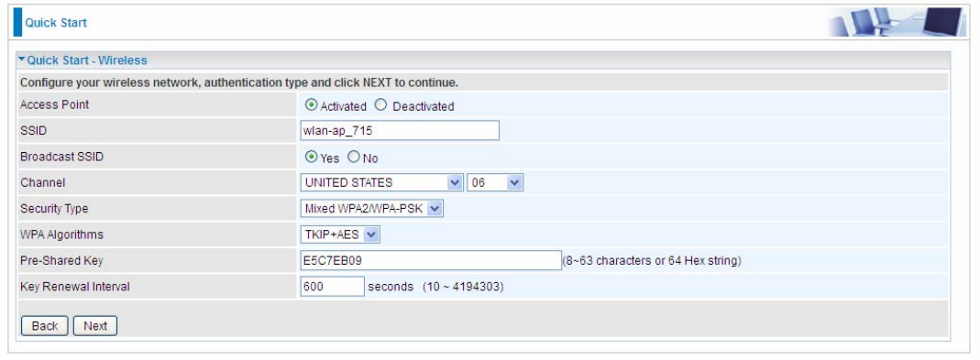
Task: Click the blue bar icon beside Quick Start
Action: (x=17, y=23)
